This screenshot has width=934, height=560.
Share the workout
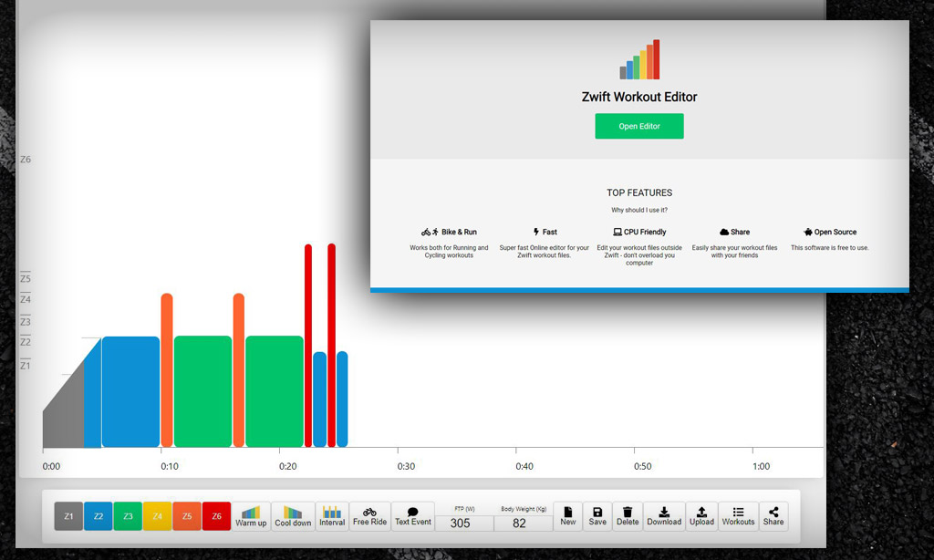click(773, 516)
